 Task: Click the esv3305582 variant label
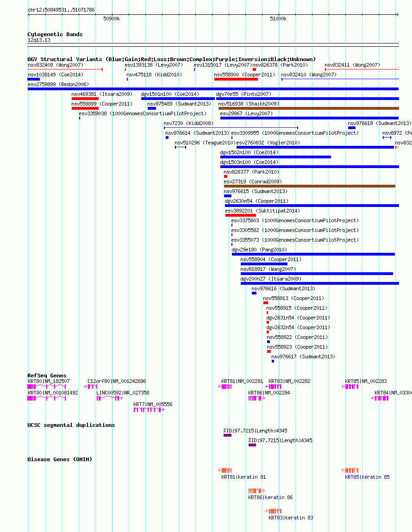(295, 231)
